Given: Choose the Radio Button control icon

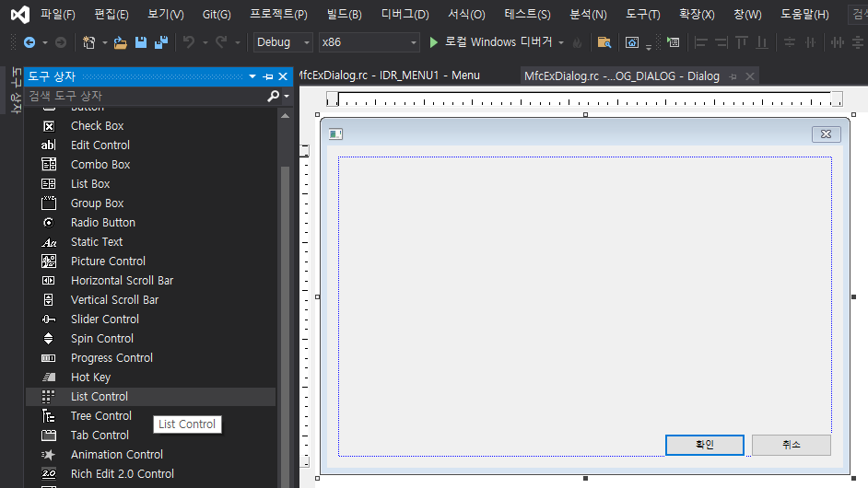Looking at the screenshot, I should [x=49, y=223].
